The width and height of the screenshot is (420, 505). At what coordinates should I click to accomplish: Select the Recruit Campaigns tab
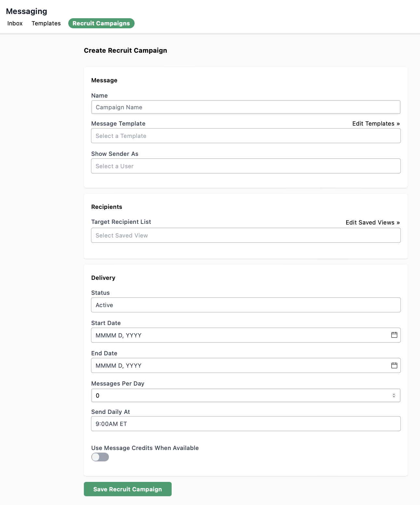101,23
